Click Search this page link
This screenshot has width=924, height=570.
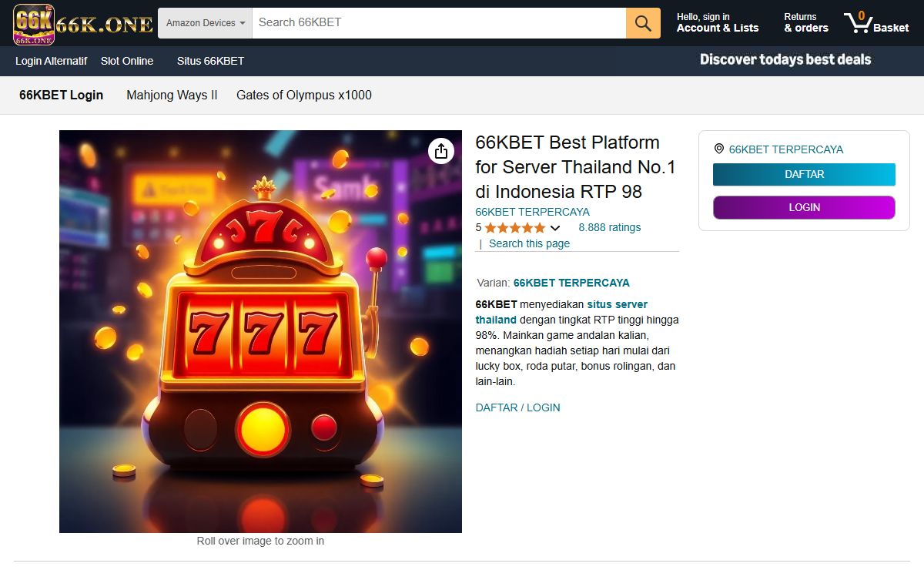pyautogui.click(x=529, y=243)
